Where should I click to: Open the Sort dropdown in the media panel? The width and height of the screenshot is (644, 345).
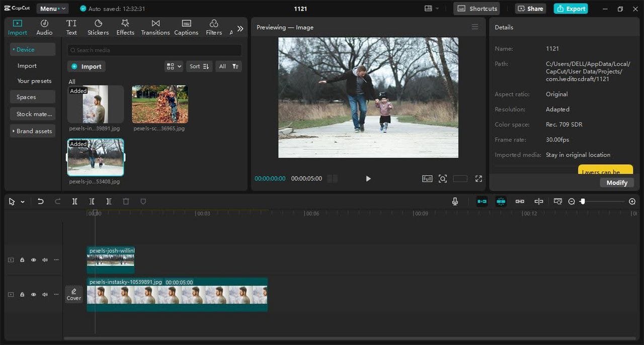click(199, 66)
